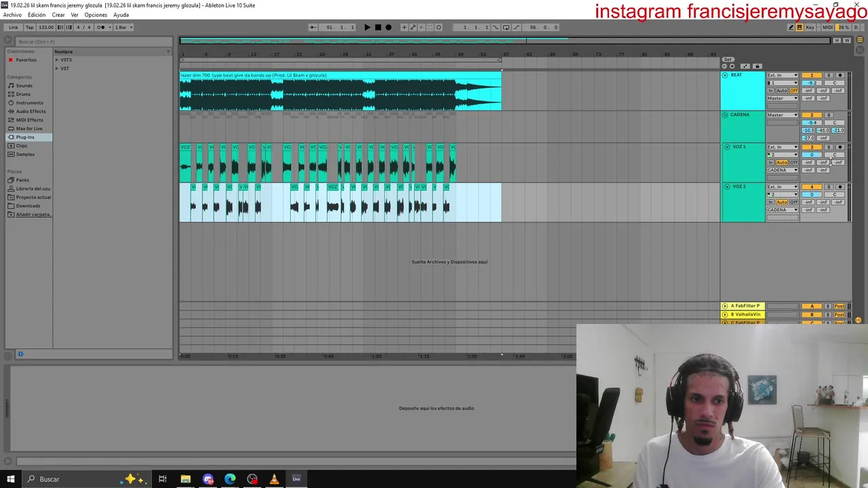
Task: Enable MIDI Arrangement Overdub plus icon
Action: (404, 27)
